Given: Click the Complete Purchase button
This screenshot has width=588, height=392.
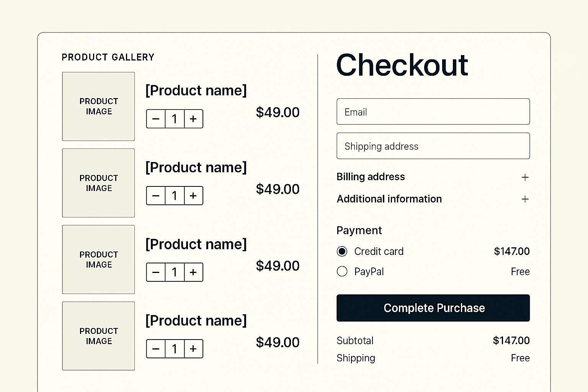Looking at the screenshot, I should pyautogui.click(x=433, y=308).
